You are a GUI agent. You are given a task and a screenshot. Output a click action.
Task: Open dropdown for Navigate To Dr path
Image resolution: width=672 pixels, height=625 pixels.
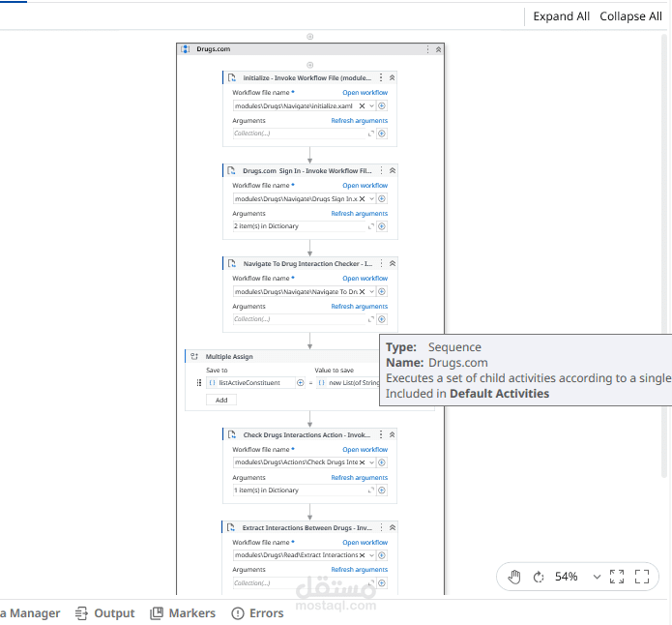tap(371, 291)
